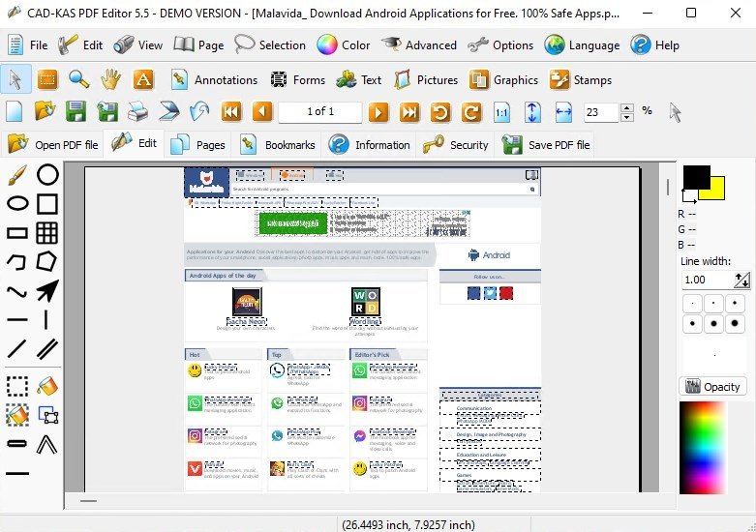The width and height of the screenshot is (756, 532).
Task: Select the curved line tool
Action: click(17, 291)
